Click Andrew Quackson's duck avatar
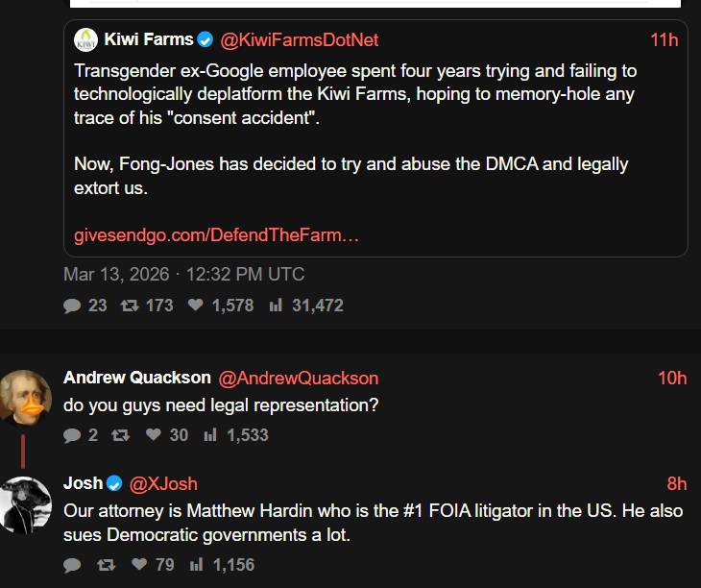 tap(26, 395)
